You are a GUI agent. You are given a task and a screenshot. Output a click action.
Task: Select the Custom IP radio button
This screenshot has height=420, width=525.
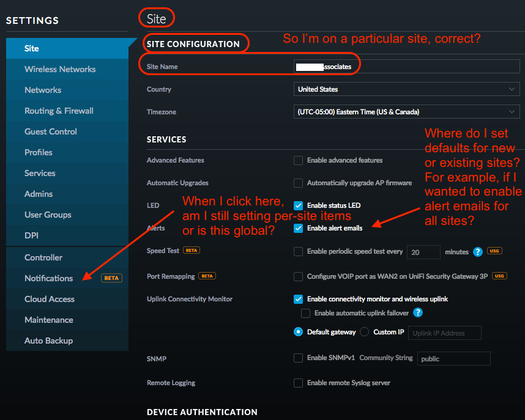coord(365,332)
